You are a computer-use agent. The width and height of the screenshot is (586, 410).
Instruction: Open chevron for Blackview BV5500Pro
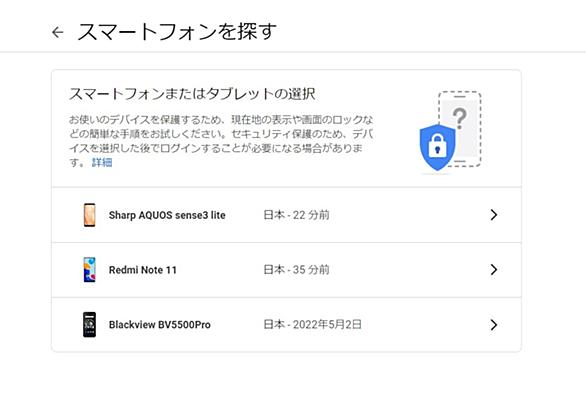click(494, 325)
